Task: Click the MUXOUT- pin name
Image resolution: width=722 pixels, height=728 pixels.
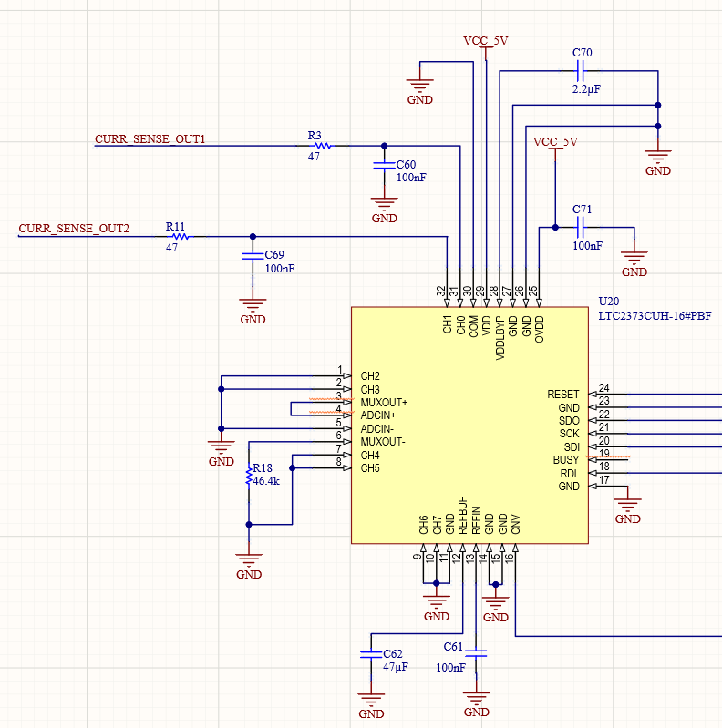Action: click(383, 442)
